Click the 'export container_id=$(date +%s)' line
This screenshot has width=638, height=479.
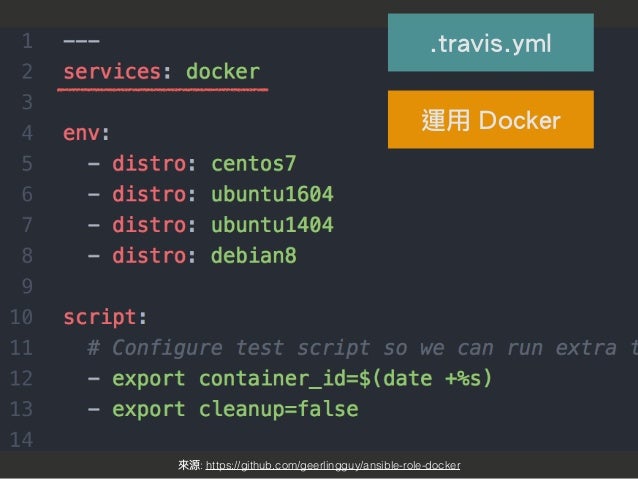point(303,379)
